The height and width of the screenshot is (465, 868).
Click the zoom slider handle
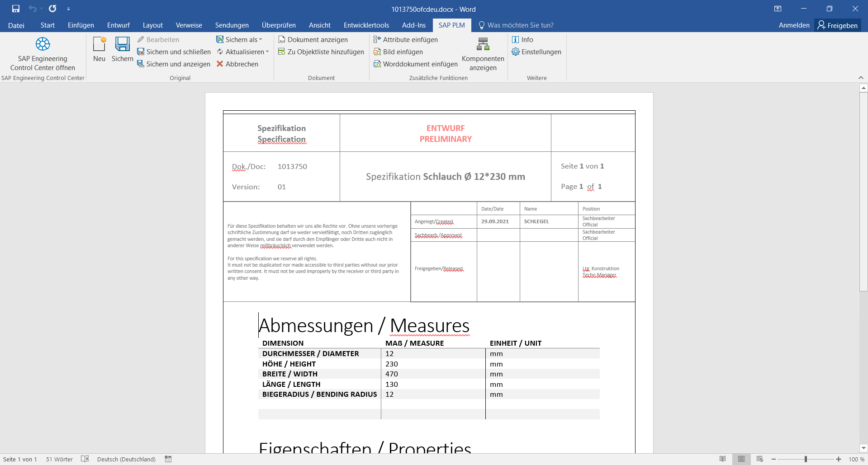tap(806, 459)
